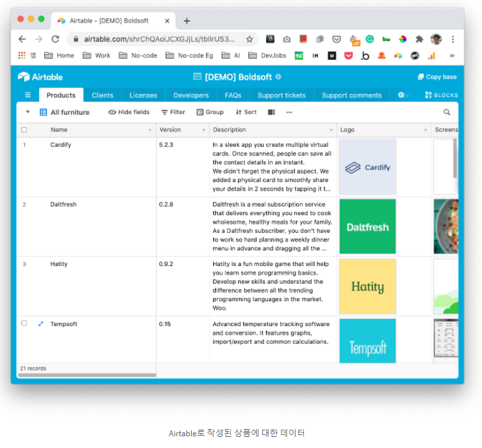Select the Support tickets tab
Screen dimensions: 482x448
282,95
